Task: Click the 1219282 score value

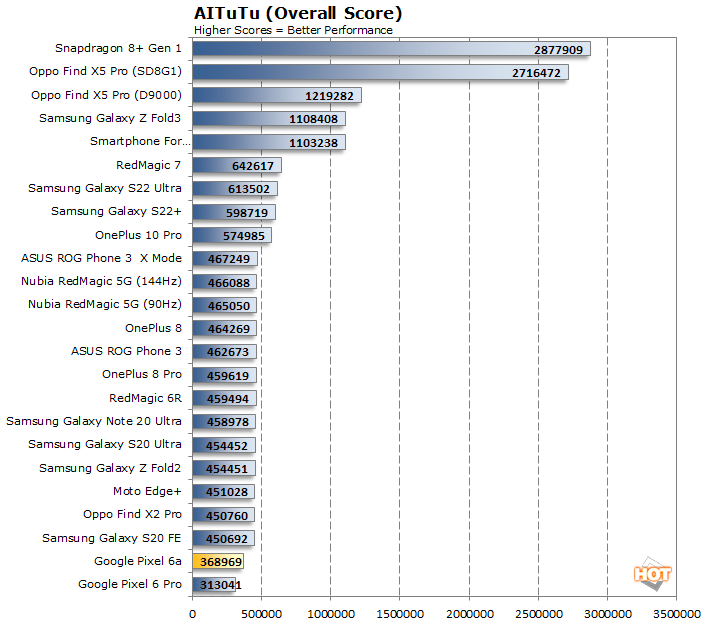Action: [x=329, y=96]
